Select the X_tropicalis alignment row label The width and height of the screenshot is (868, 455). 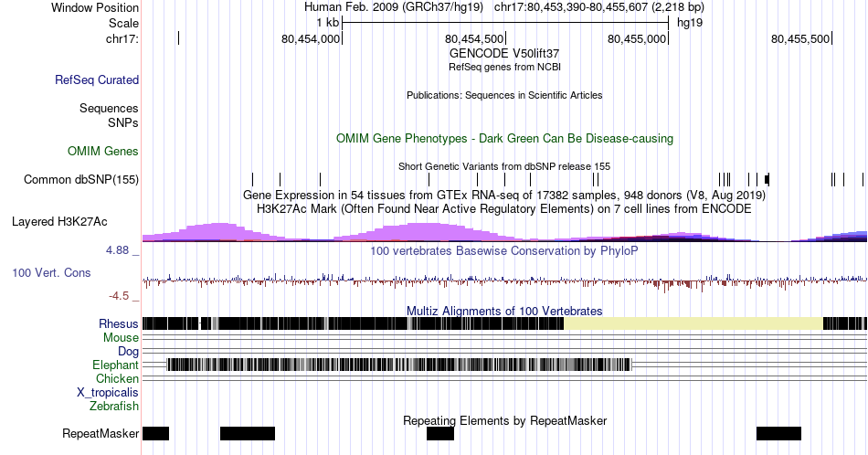pyautogui.click(x=108, y=393)
